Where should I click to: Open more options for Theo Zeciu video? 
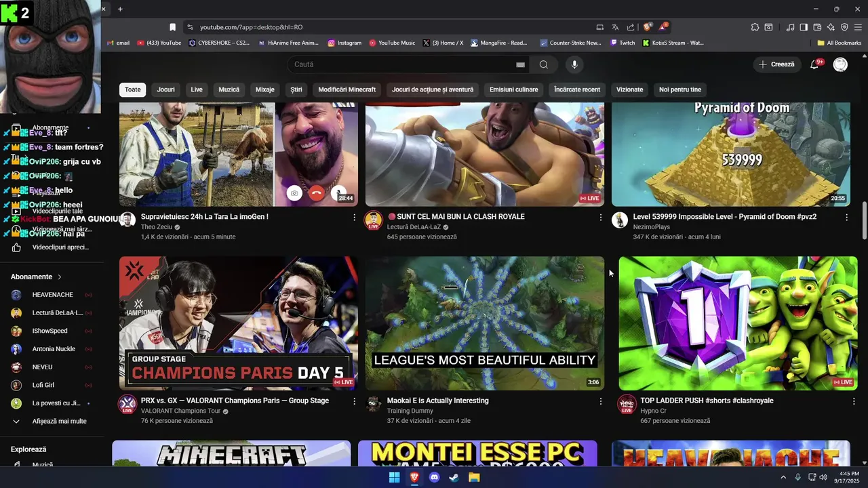click(x=354, y=218)
